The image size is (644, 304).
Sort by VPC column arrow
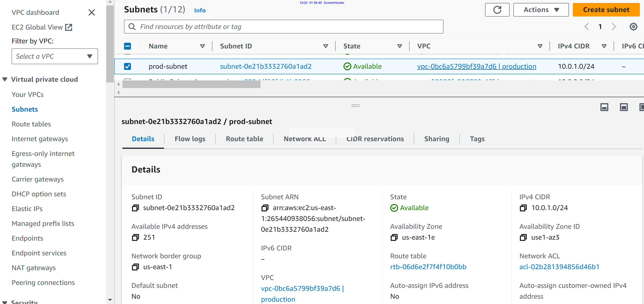tap(540, 46)
